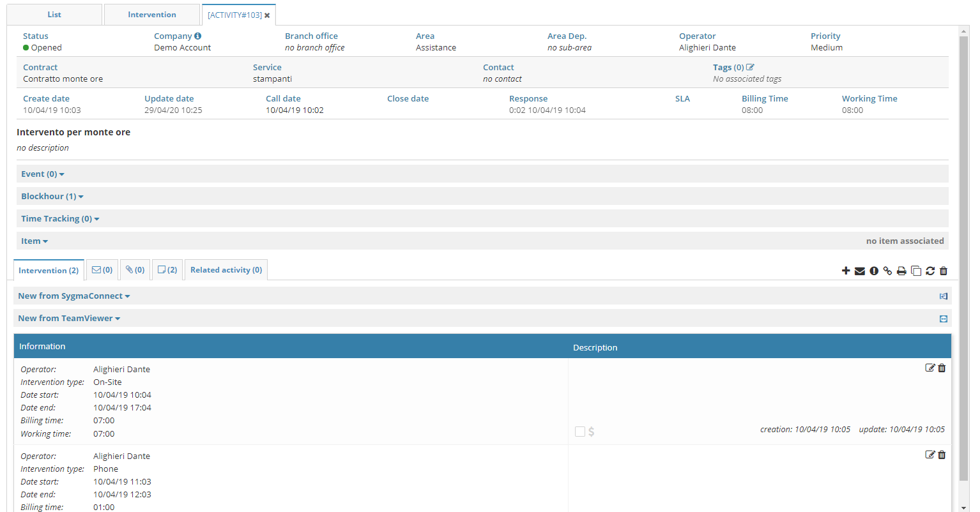Send intervention by email using envelope icon
Viewport: 980px width, 512px height.
860,271
